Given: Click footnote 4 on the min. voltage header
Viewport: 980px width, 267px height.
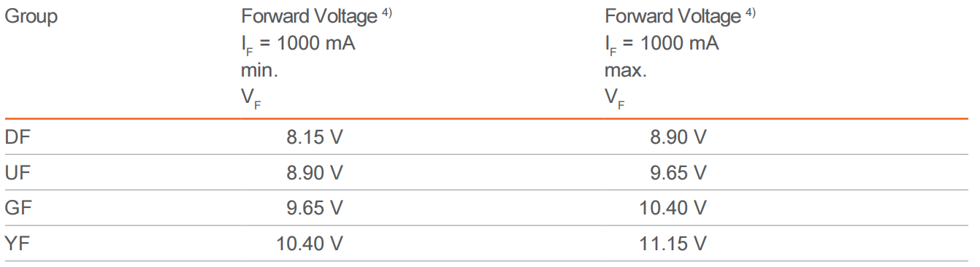Looking at the screenshot, I should click(387, 12).
